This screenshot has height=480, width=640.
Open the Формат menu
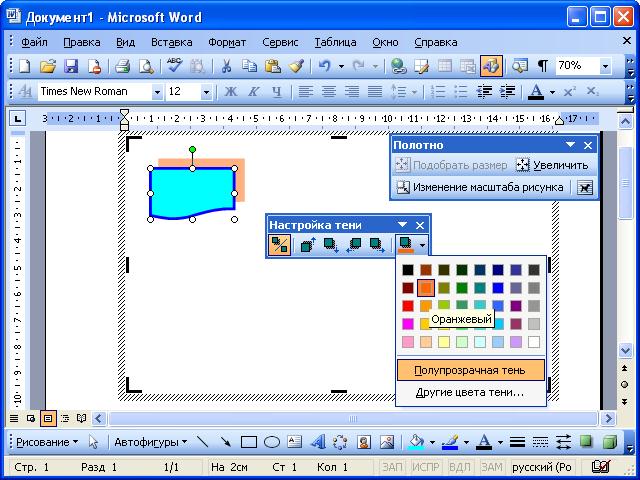click(227, 42)
